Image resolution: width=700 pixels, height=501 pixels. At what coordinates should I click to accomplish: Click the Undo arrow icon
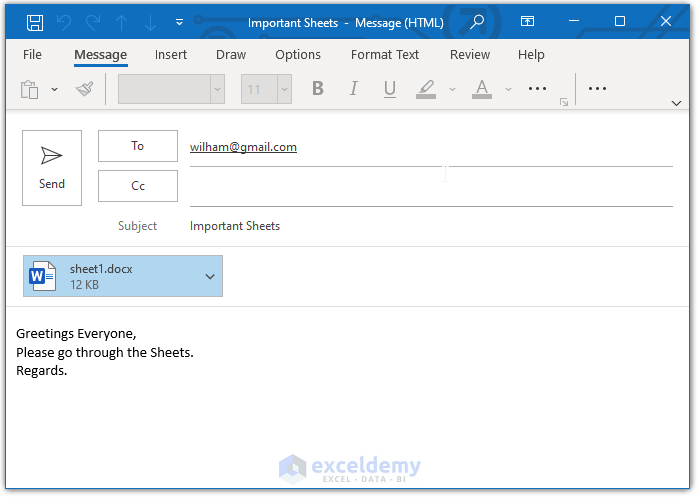pos(64,22)
